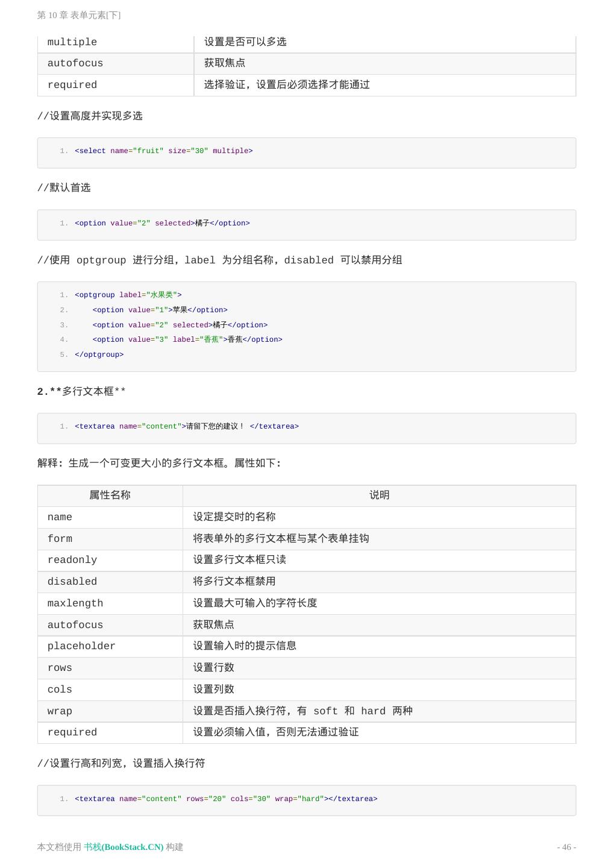Click the closing optgroup tag line
The width and height of the screenshot is (614, 868).
pos(99,354)
